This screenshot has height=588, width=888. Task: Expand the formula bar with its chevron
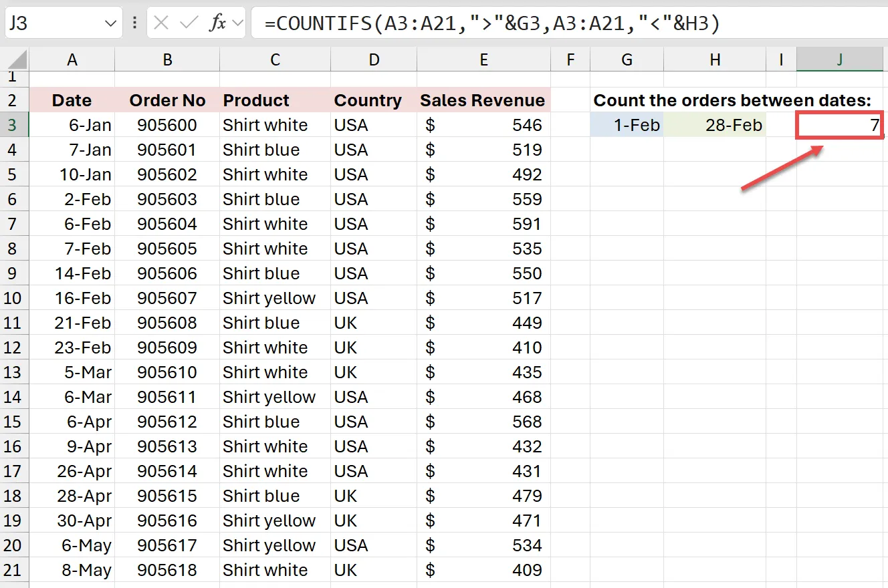(x=237, y=23)
